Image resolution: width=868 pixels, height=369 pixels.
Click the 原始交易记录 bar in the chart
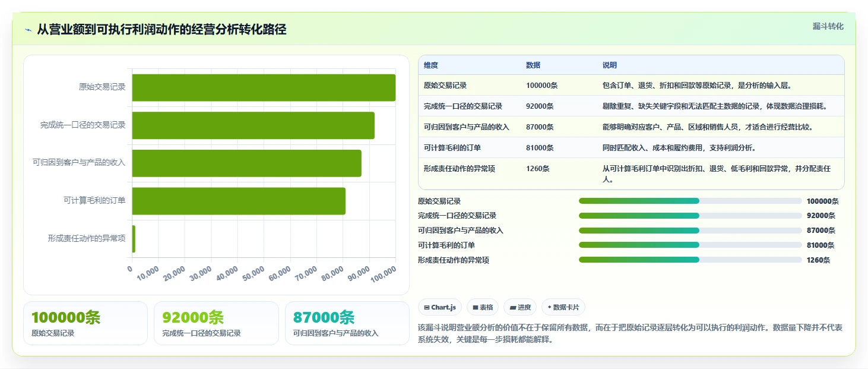(x=264, y=87)
